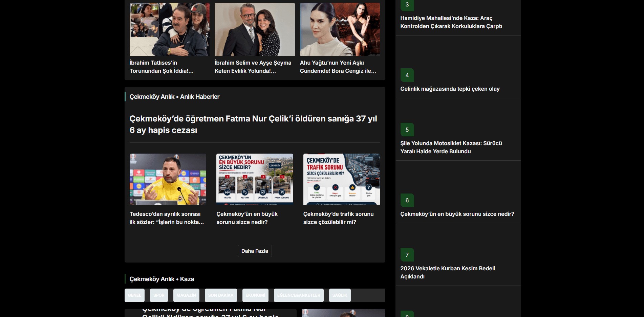
Task: Open Tedesco'dan ayrılık sonrası ilk sözler article
Action: (167, 218)
